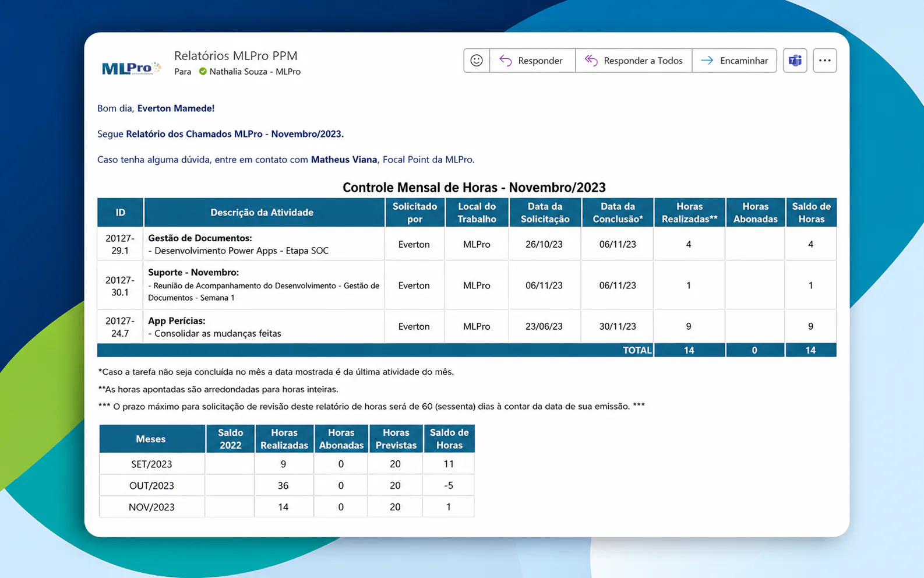Click the Responder button

point(532,61)
